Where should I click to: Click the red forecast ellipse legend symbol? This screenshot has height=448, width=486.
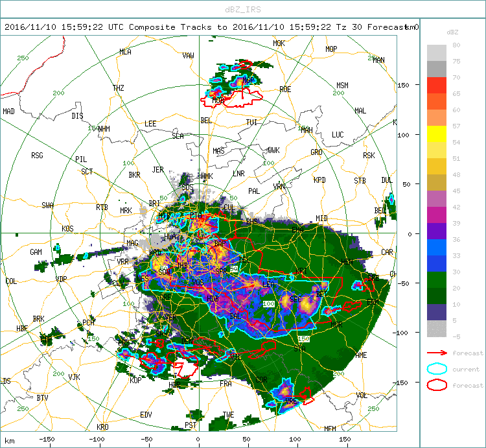[437, 385]
